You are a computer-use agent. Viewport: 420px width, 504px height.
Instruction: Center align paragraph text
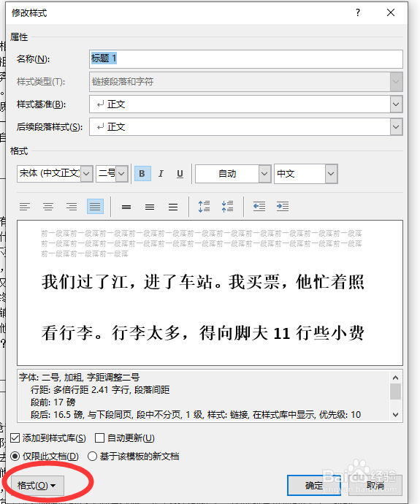pos(48,207)
